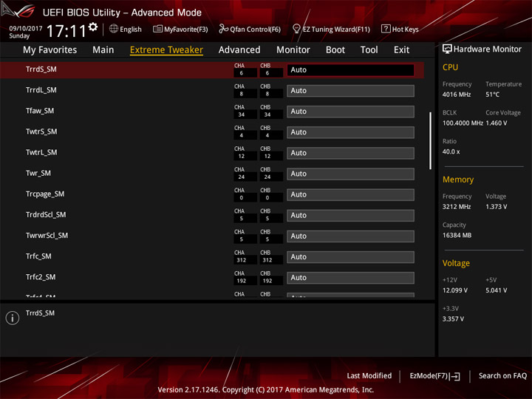Screen dimensions: 532x399
Task: Click the Trfc2_SM row label
Action: click(41, 277)
